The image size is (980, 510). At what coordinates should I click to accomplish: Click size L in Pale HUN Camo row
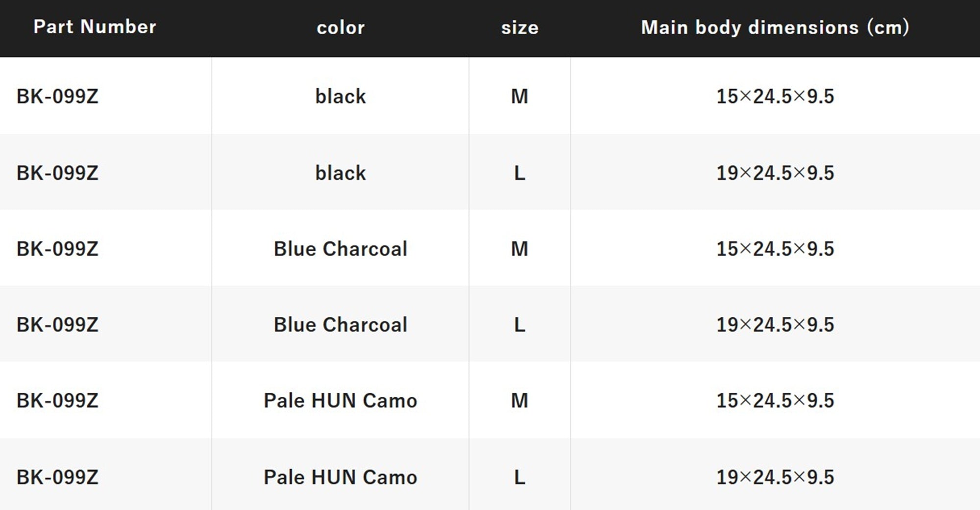(x=519, y=478)
